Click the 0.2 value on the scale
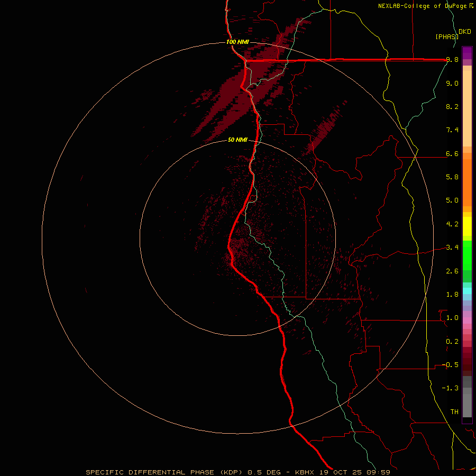Image resolution: width=476 pixels, height=476 pixels. pyautogui.click(x=452, y=342)
